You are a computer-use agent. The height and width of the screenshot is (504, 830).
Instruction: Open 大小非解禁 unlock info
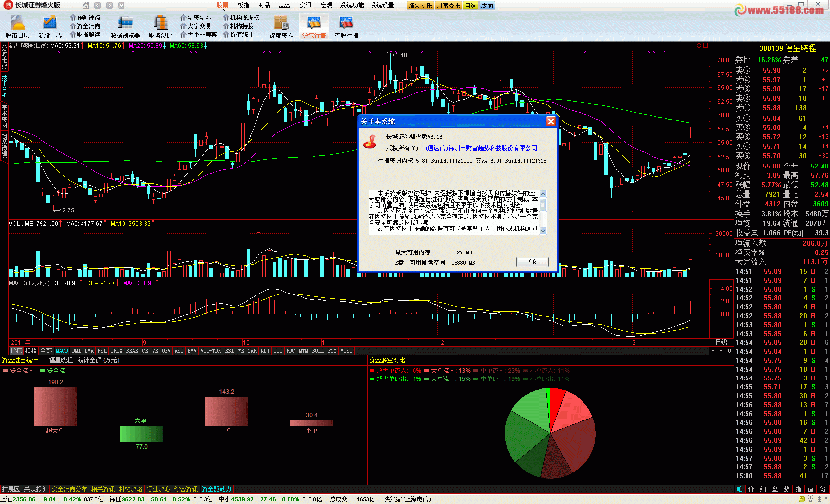(199, 34)
